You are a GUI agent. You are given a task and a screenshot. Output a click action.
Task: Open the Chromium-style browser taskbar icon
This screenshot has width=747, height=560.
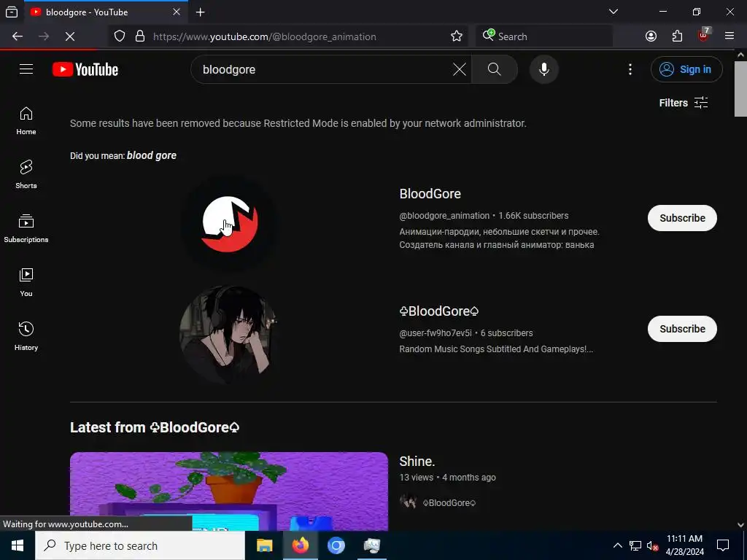coord(336,545)
